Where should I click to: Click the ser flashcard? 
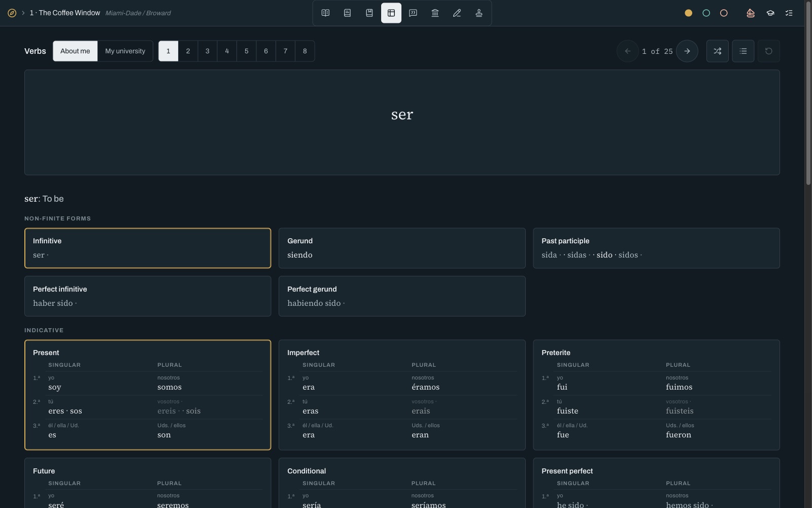[402, 122]
